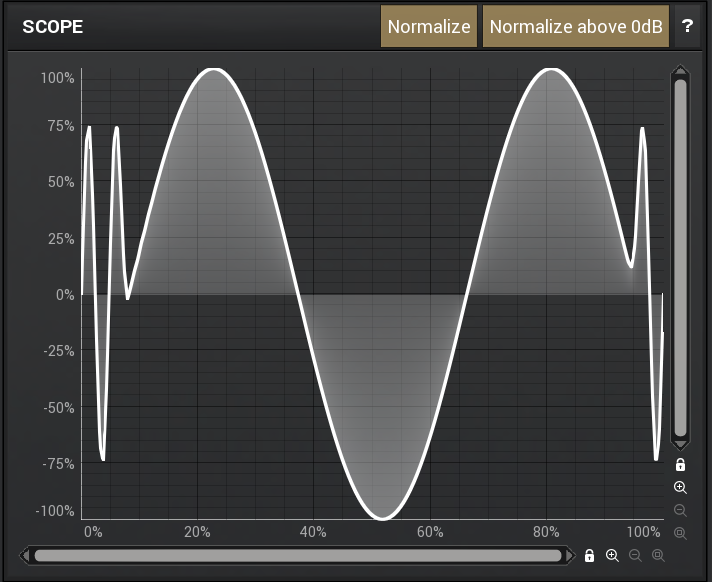This screenshot has width=712, height=582.
Task: Click the 60% horizontal axis label
Action: click(x=430, y=532)
